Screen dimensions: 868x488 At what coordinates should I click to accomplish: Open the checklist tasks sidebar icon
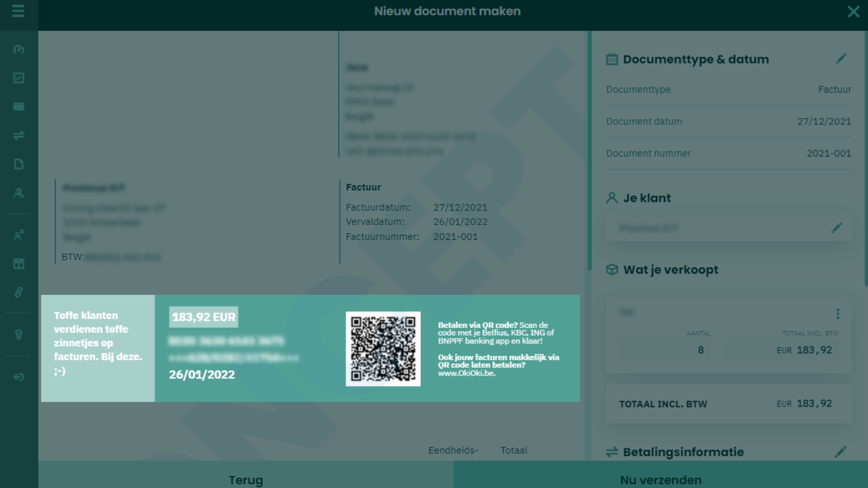[x=19, y=78]
